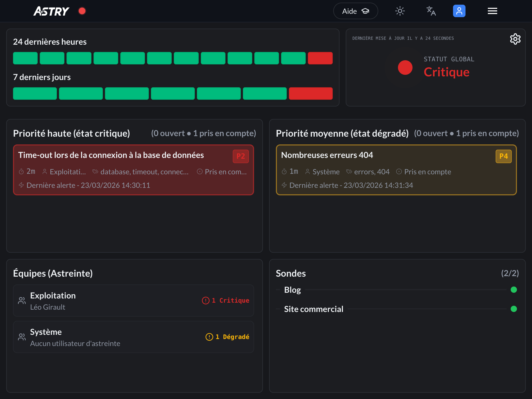The width and height of the screenshot is (532, 399).
Task: Open the Nombreuses erreurs 404 incident
Action: pyautogui.click(x=327, y=155)
